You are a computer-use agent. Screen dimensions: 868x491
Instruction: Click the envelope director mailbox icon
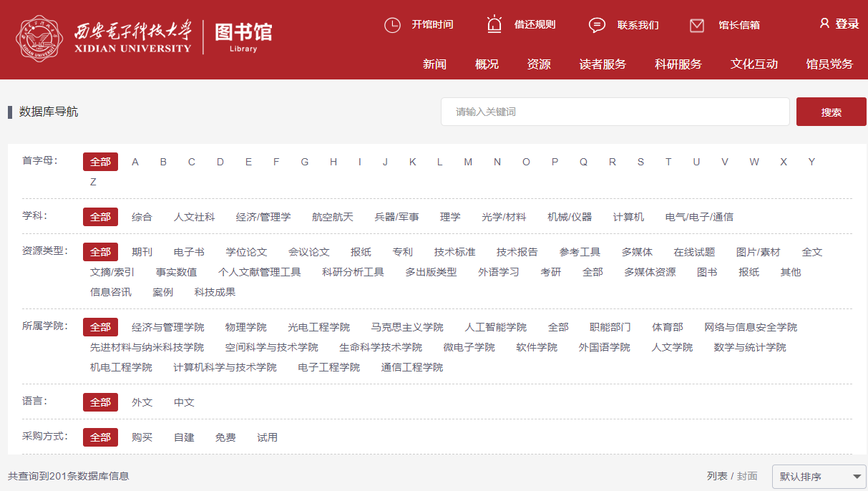(697, 25)
